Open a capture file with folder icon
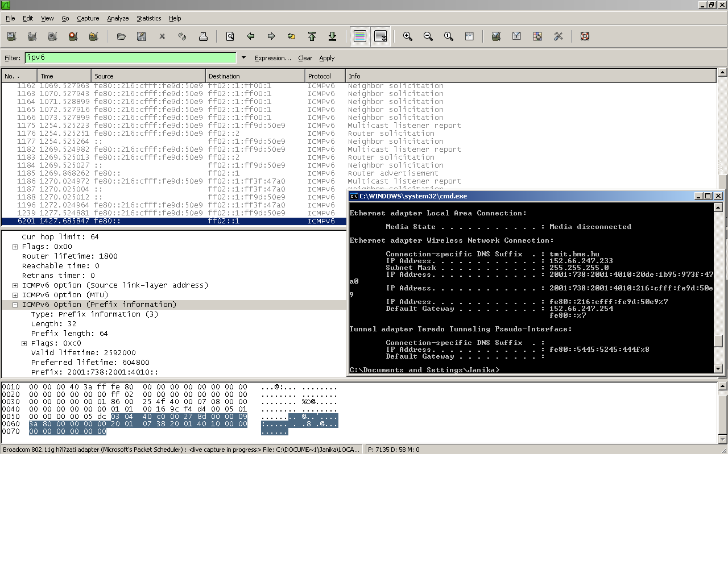The width and height of the screenshot is (728, 582). point(121,36)
